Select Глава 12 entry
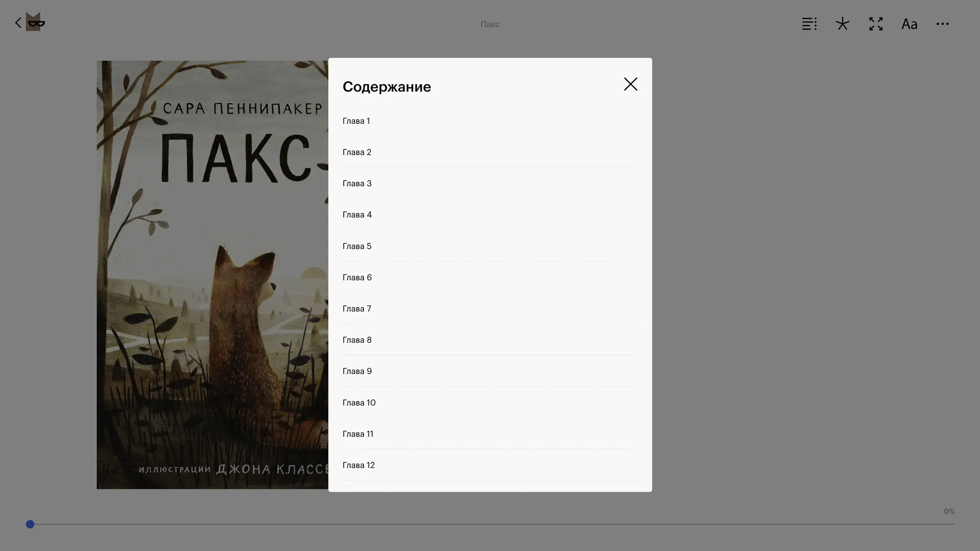The image size is (980, 551). pos(358,465)
